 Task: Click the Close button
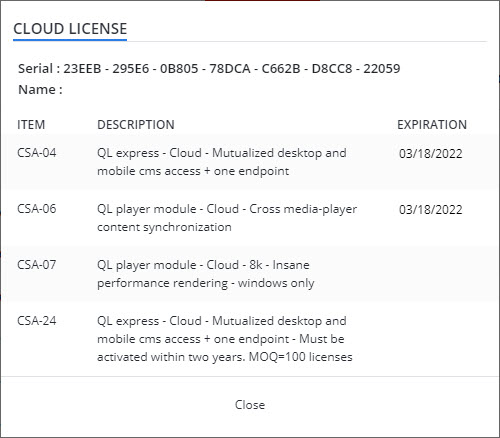coord(250,405)
